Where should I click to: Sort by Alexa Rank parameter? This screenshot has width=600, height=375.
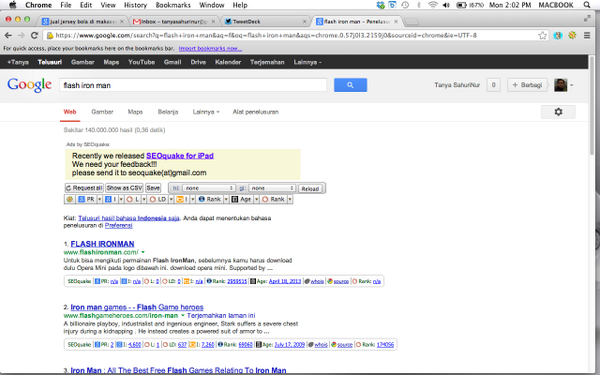click(x=210, y=199)
